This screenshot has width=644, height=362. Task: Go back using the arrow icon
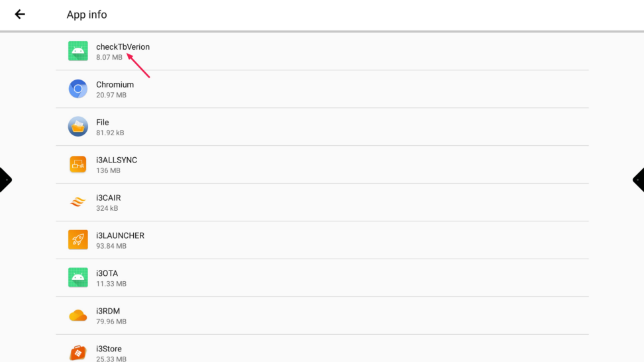click(x=20, y=14)
